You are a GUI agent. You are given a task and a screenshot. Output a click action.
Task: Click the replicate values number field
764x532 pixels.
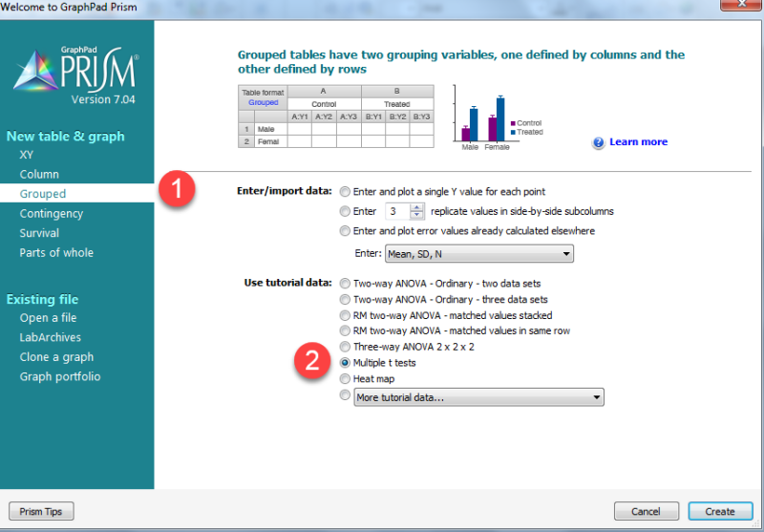point(398,211)
